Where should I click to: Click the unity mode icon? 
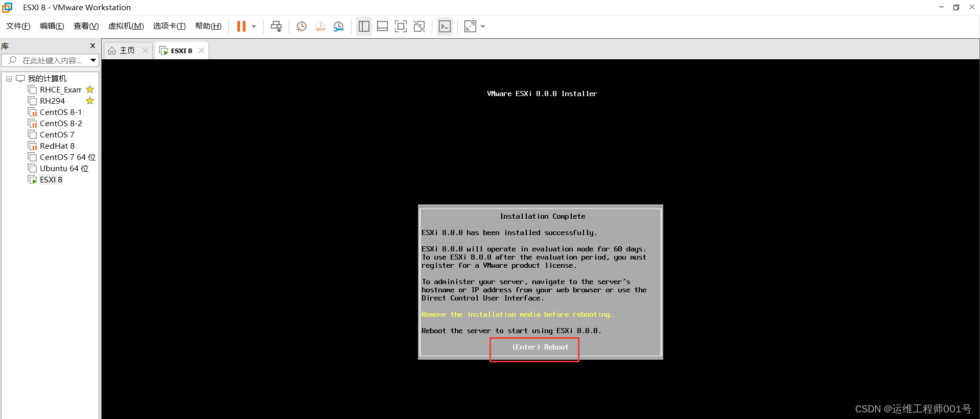(419, 27)
